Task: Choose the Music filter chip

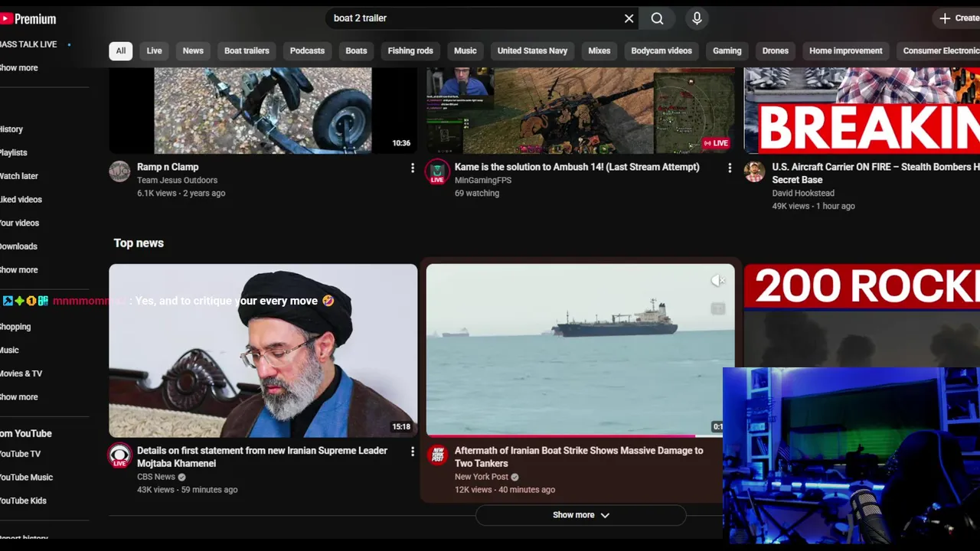Action: click(x=465, y=51)
